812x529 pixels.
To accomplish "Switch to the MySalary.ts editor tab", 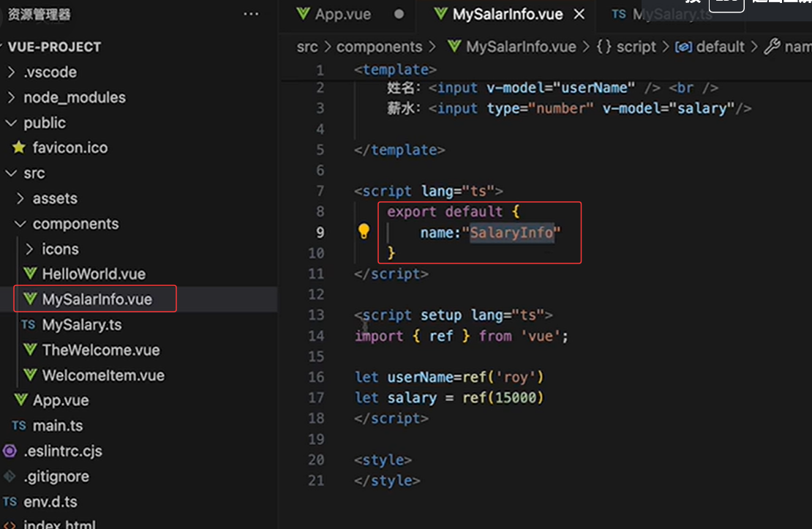I will (672, 14).
